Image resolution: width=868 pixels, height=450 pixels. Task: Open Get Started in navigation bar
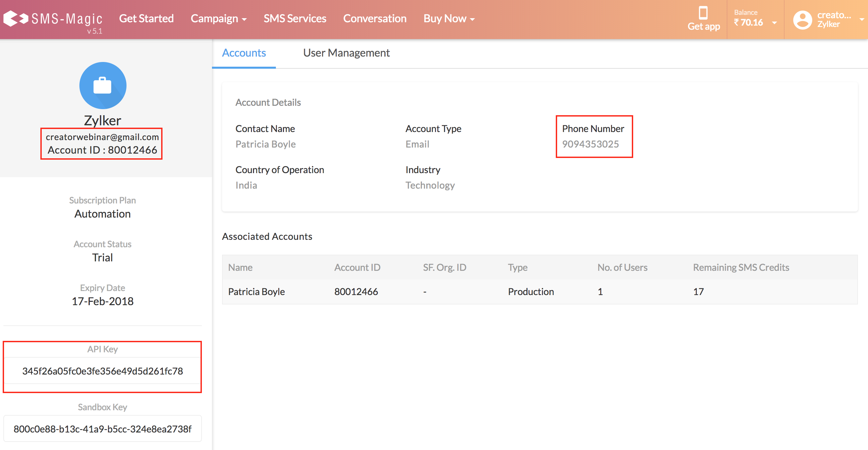(x=146, y=19)
